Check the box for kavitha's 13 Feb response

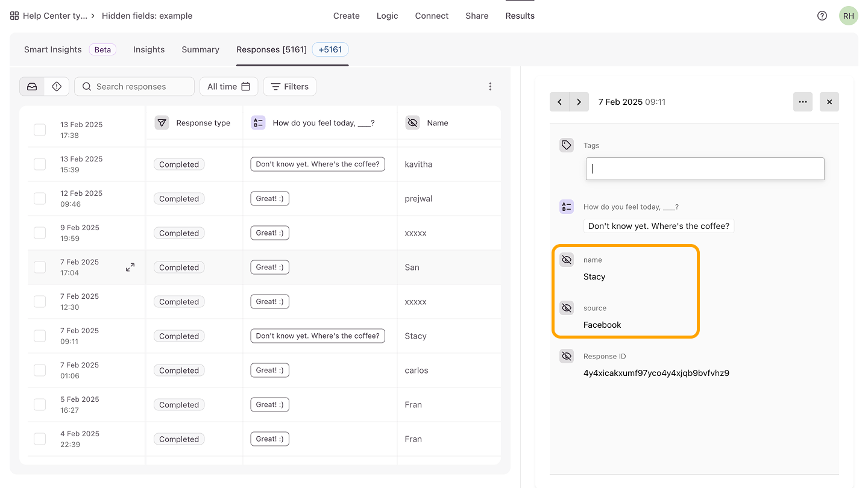[40, 164]
